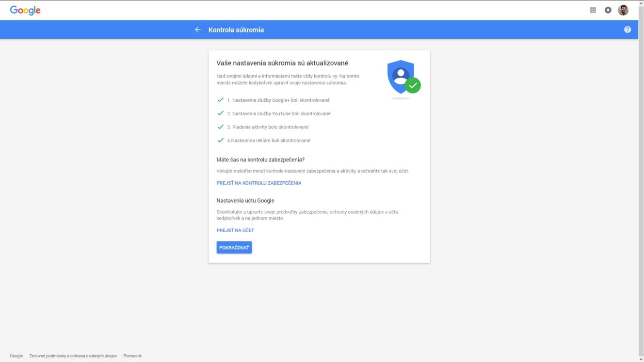Click checkmark next to Riadenie aktivity
The image size is (644, 362).
(220, 127)
